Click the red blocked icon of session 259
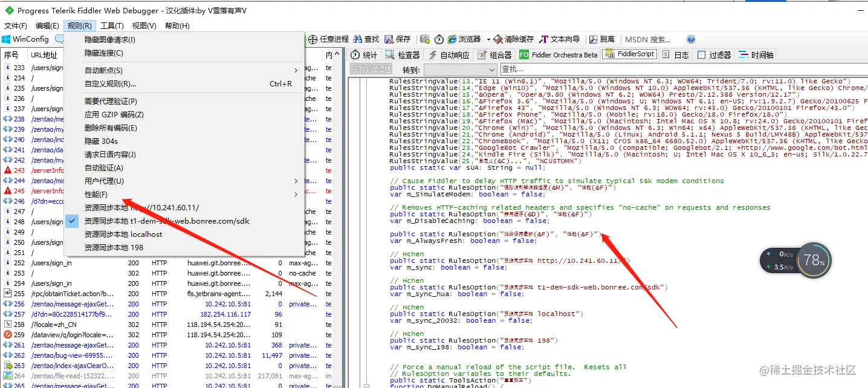 (x=7, y=335)
